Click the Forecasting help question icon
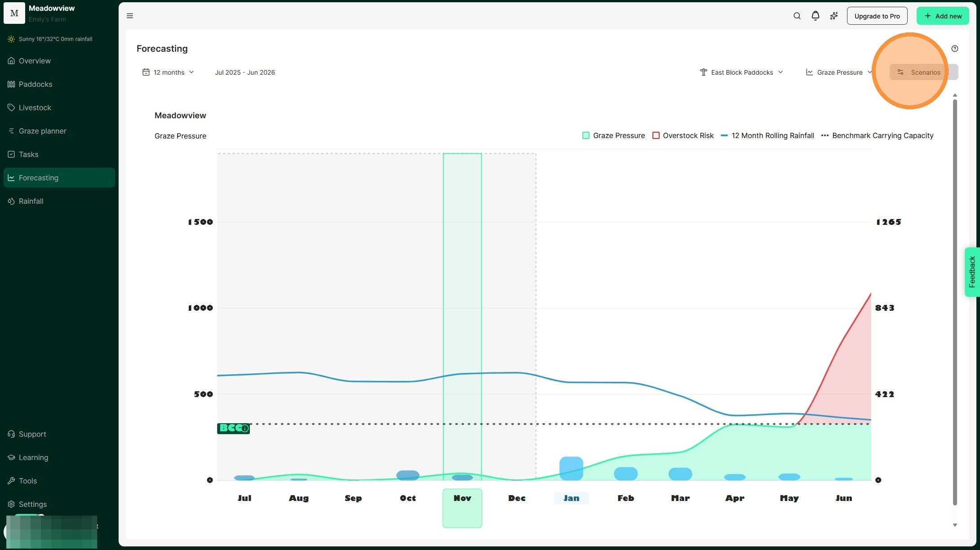 pos(954,49)
